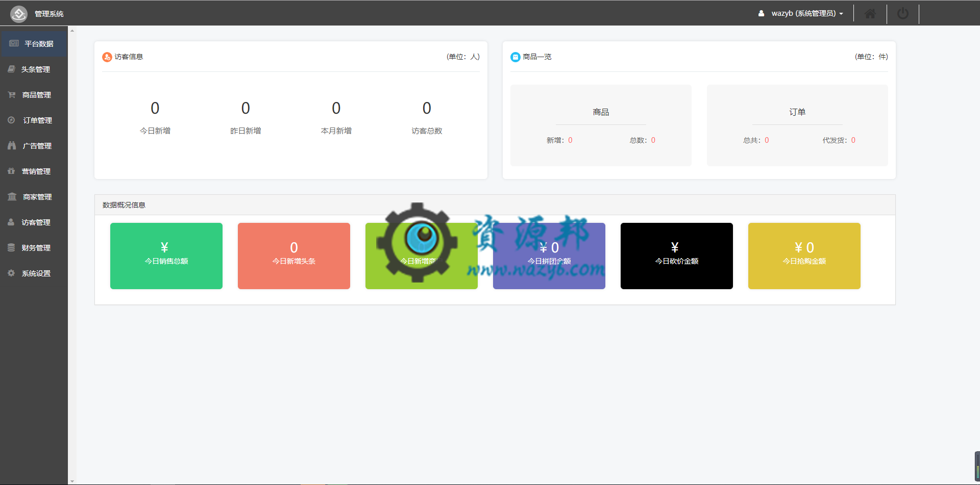Open the home icon in header

coord(870,14)
